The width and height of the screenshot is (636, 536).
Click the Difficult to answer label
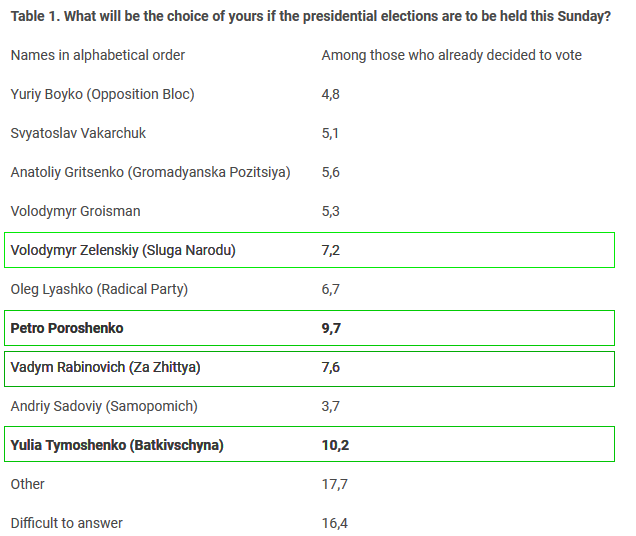pos(67,523)
